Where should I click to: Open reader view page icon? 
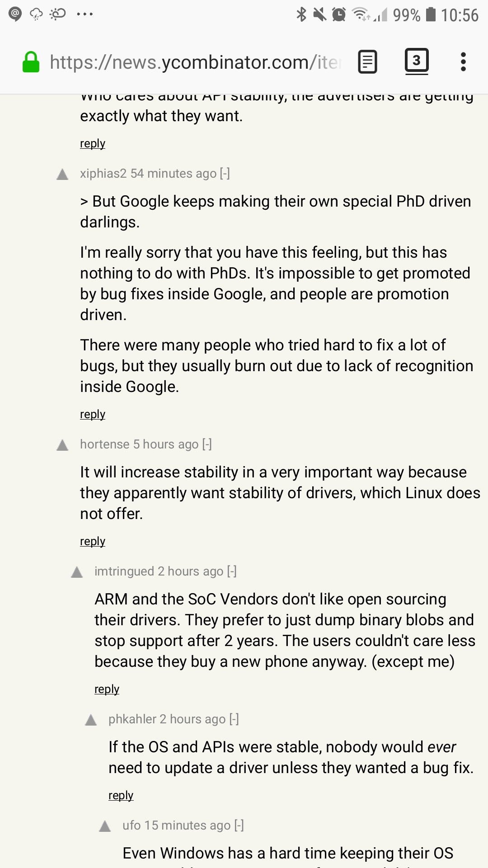click(x=367, y=62)
